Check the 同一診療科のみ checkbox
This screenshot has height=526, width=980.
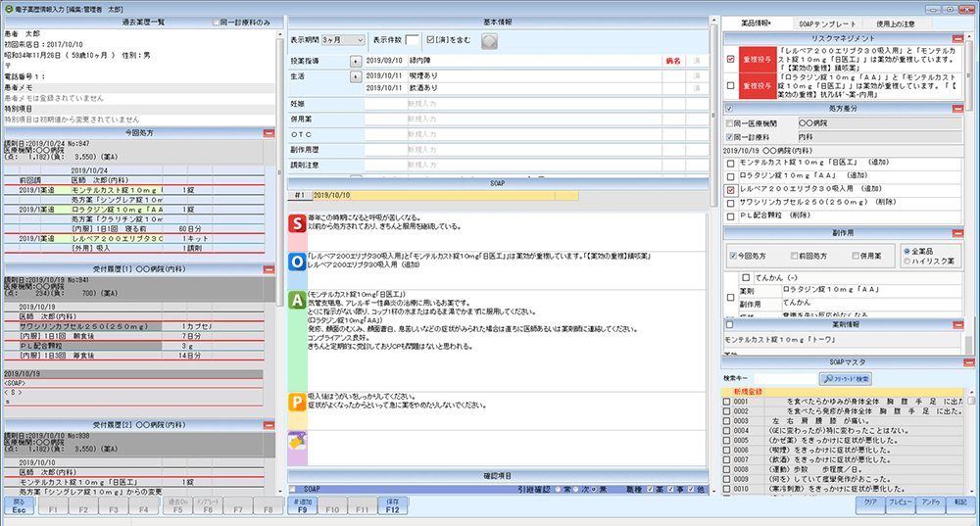(x=218, y=22)
